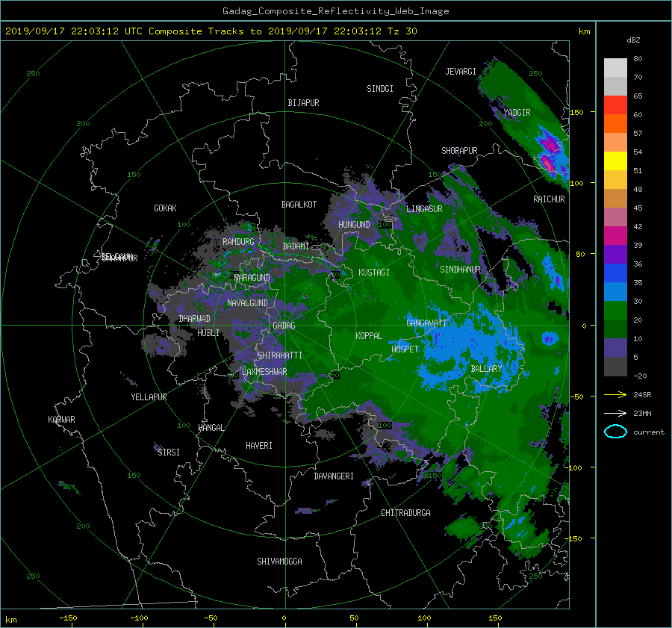Click the RAMDURG city label
Screen dimensions: 672x628
tap(238, 242)
